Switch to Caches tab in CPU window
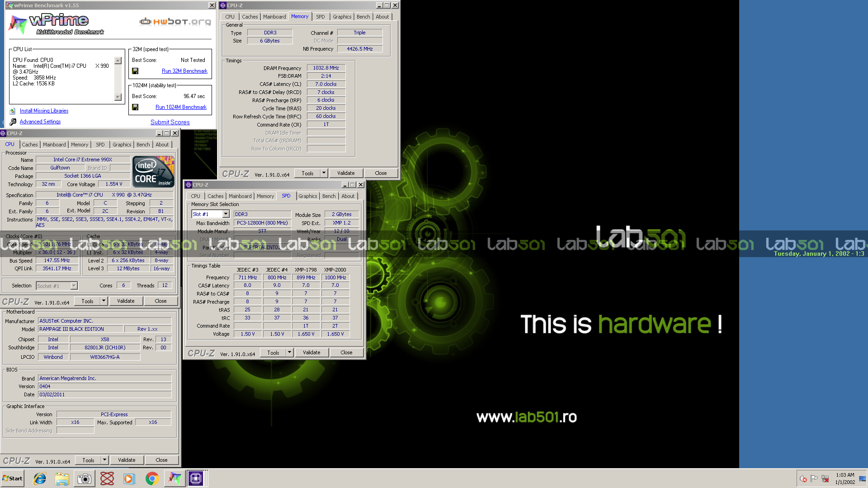 click(x=30, y=145)
